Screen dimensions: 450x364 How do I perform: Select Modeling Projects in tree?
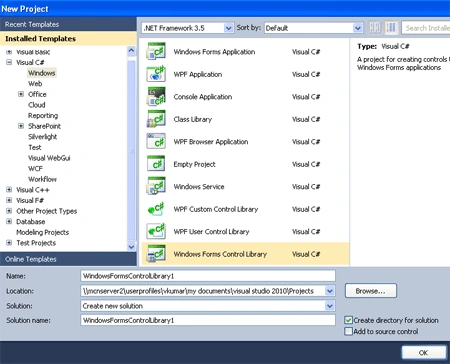pyautogui.click(x=43, y=232)
